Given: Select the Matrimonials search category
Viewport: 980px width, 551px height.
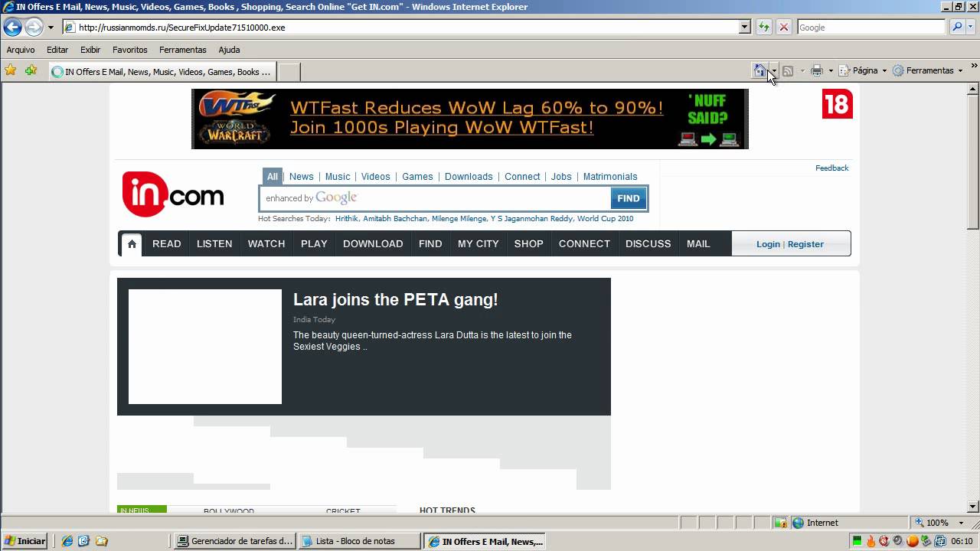Looking at the screenshot, I should 610,177.
